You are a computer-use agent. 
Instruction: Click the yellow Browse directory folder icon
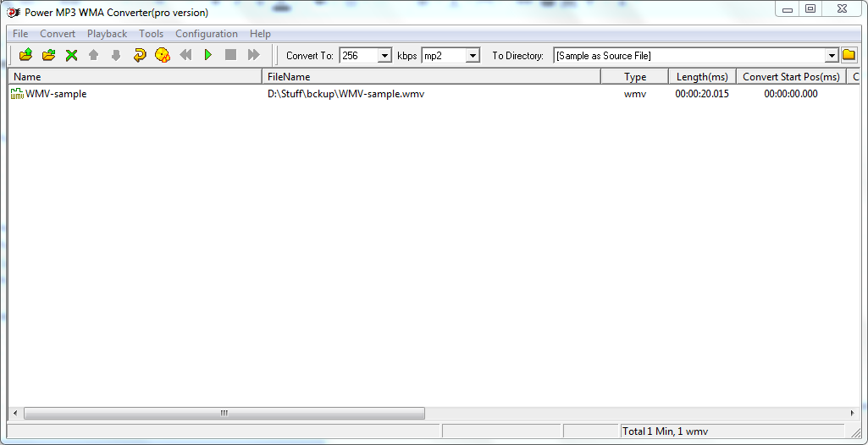click(x=849, y=55)
